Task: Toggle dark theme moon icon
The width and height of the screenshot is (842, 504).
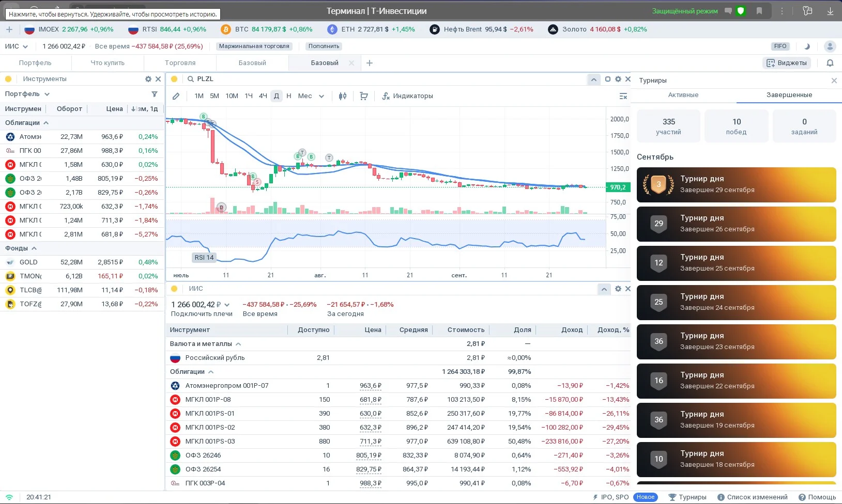Action: tap(807, 46)
